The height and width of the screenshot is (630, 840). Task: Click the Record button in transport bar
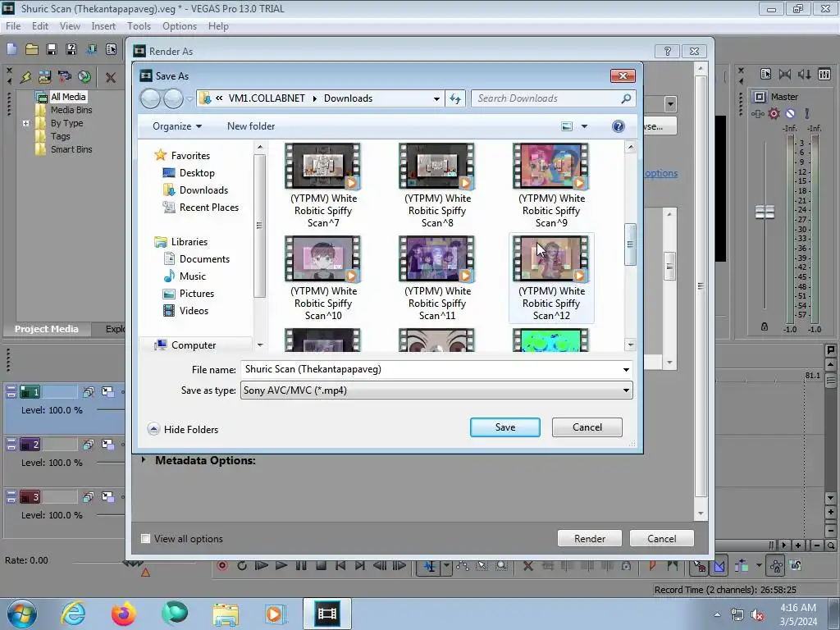[x=222, y=566]
